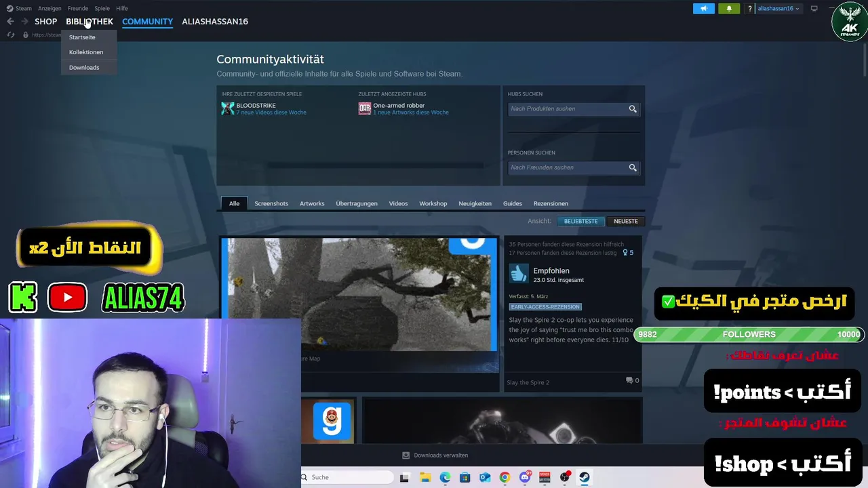Select NEUESTE view option
Screen dimensions: 868x488
[x=626, y=221]
